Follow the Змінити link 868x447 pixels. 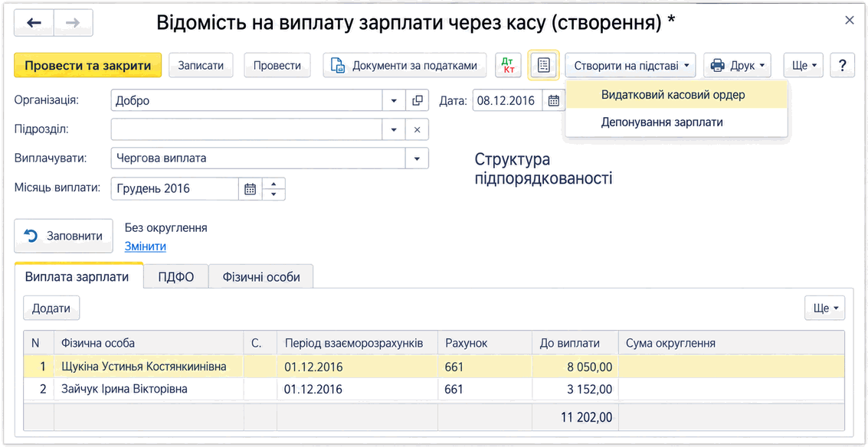tap(145, 246)
